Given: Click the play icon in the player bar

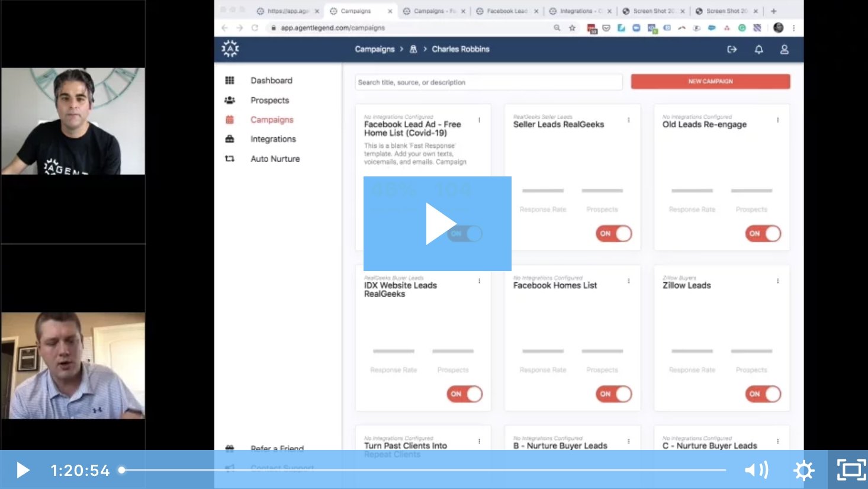Looking at the screenshot, I should point(23,470).
